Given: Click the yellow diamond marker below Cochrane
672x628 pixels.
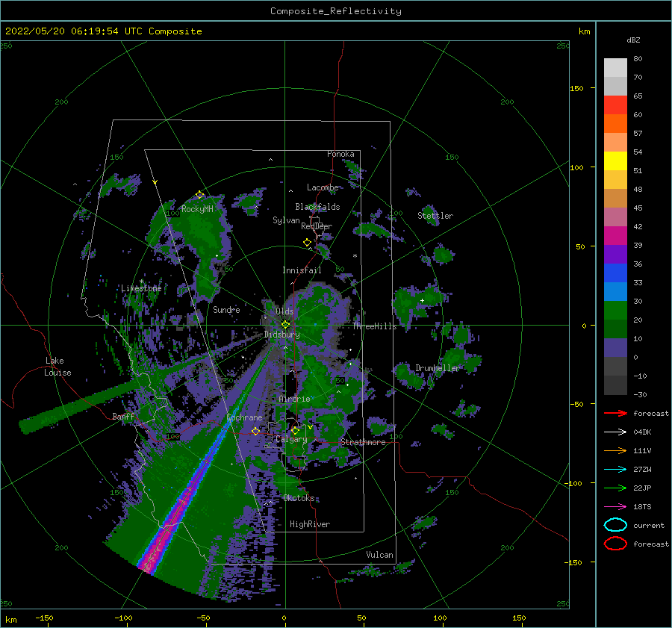Looking at the screenshot, I should pos(256,431).
